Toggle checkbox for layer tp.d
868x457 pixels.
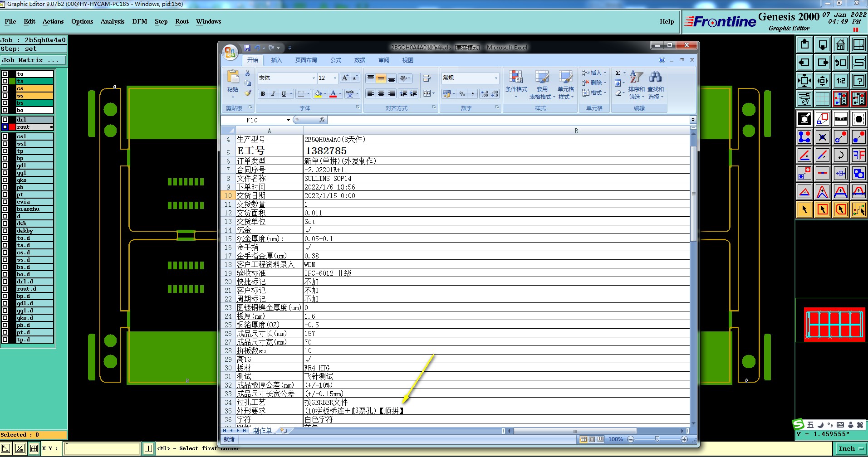click(5, 340)
